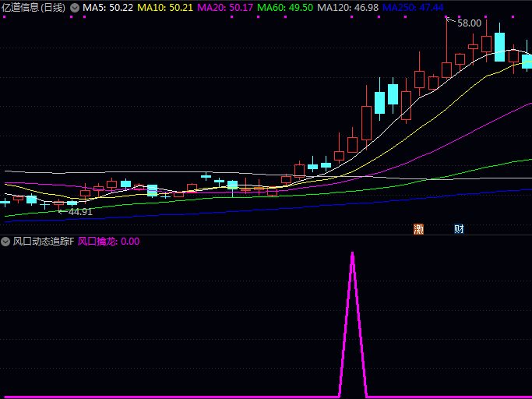532x399 pixels.
Task: Click the 风口动态追踪F indicator name
Action: [44, 242]
